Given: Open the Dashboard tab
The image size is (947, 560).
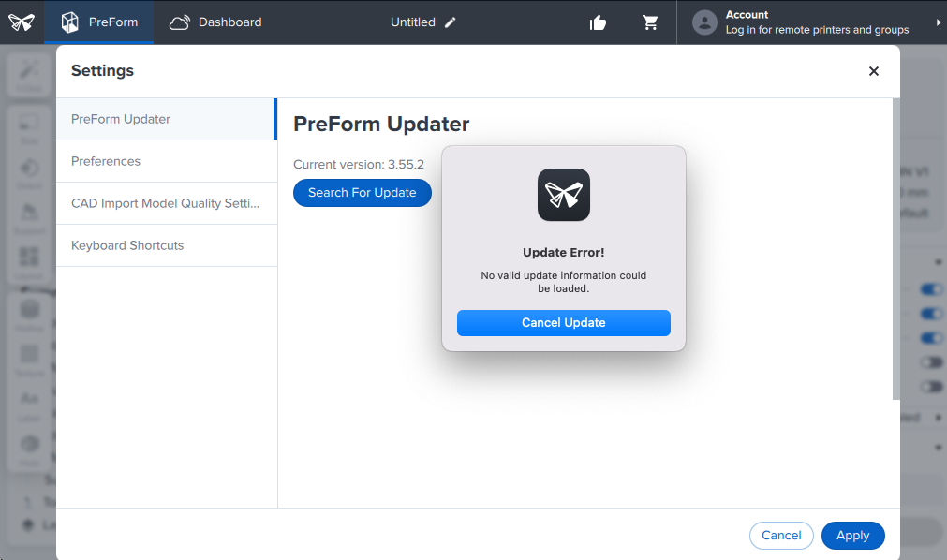Looking at the screenshot, I should (215, 22).
